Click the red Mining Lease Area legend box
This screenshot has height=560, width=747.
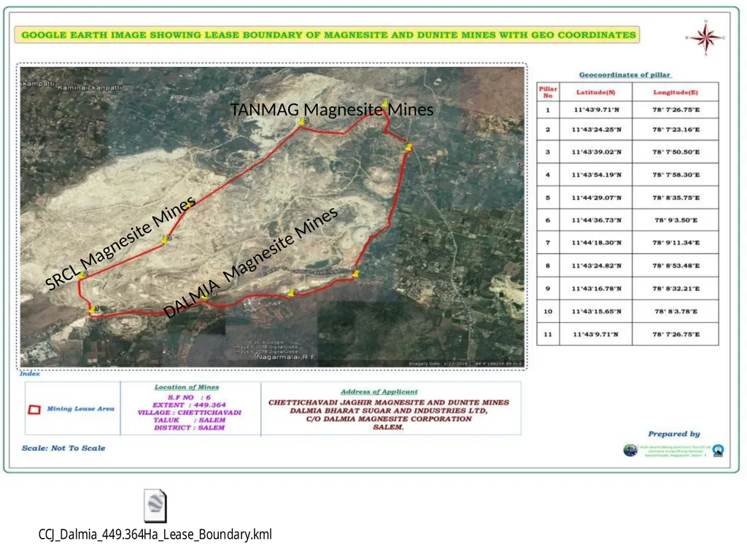tap(34, 410)
